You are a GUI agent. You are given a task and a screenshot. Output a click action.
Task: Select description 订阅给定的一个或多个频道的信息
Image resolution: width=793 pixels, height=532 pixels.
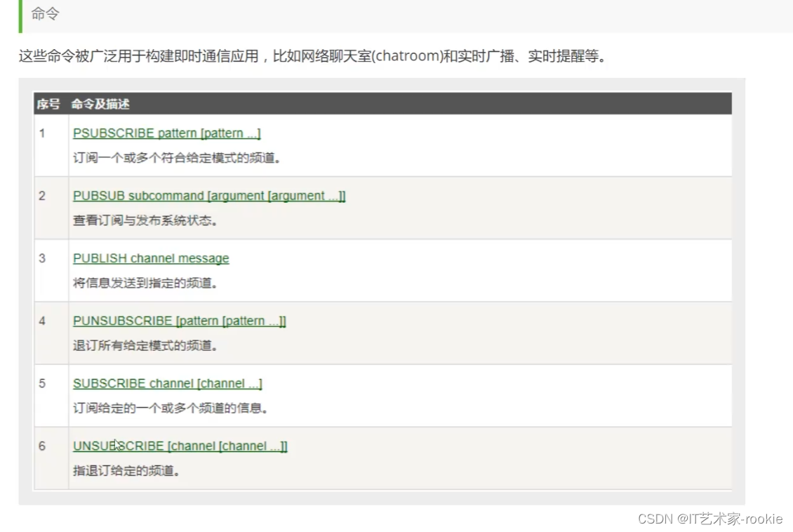click(x=170, y=408)
